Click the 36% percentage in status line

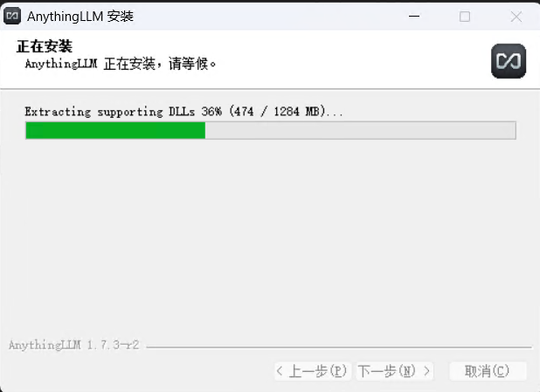click(211, 112)
